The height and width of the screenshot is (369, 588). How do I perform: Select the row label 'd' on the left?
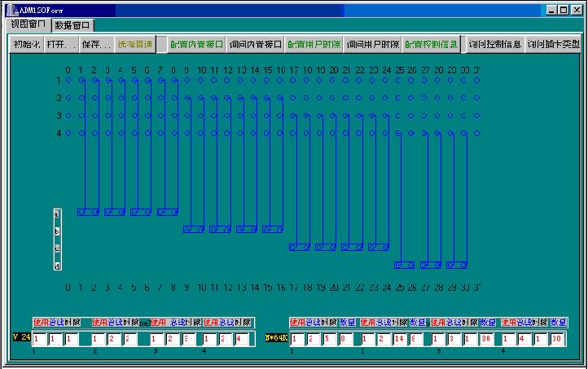click(x=57, y=266)
